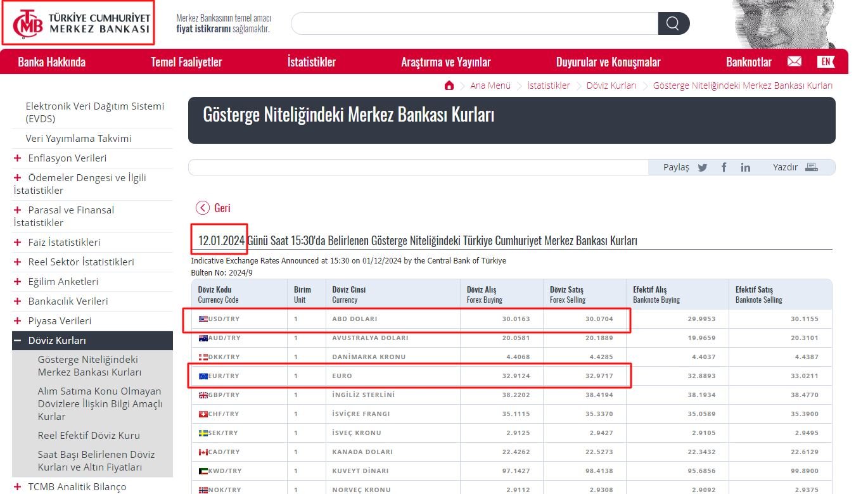Click the search magnifier button

point(673,24)
